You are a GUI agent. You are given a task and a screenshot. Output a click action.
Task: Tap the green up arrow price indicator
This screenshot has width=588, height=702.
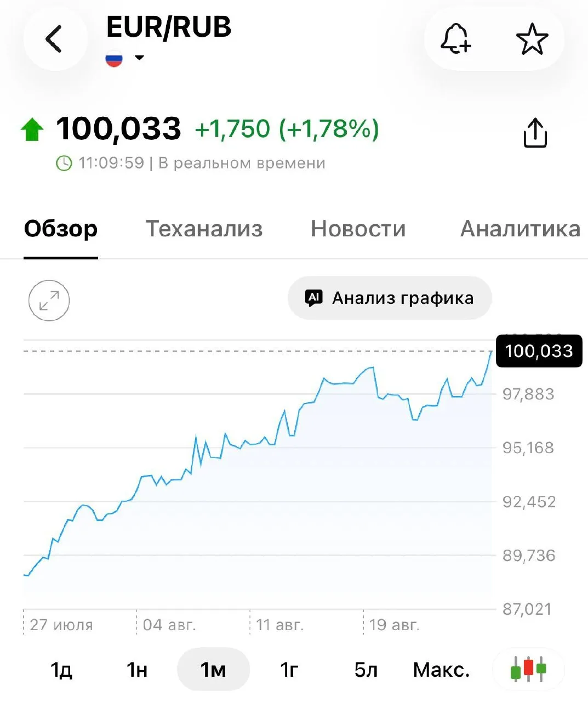click(x=32, y=130)
